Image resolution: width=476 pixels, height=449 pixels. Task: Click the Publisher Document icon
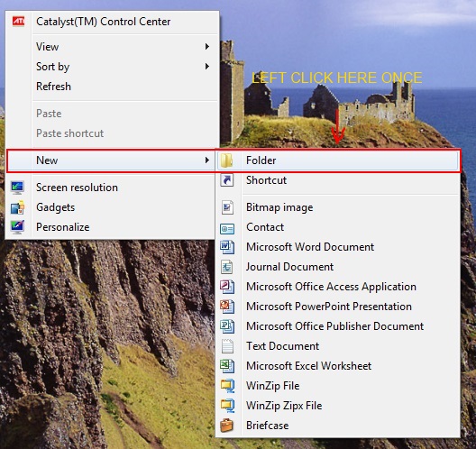coord(227,326)
